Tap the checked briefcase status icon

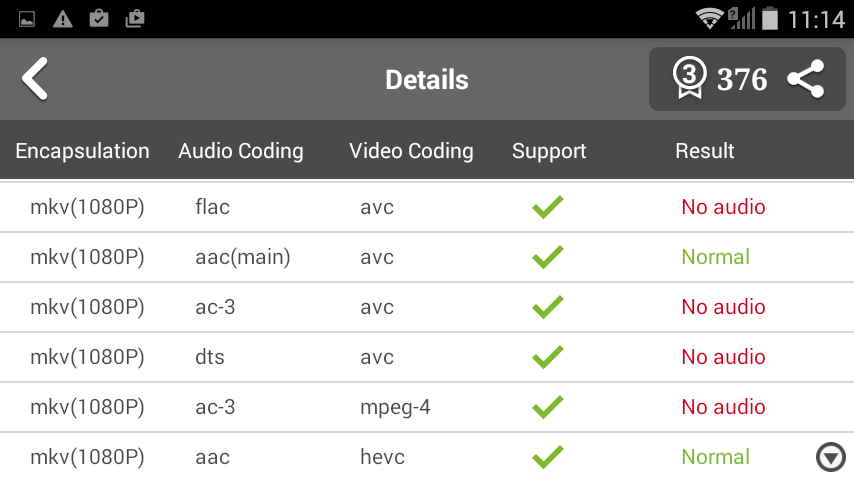coord(99,19)
